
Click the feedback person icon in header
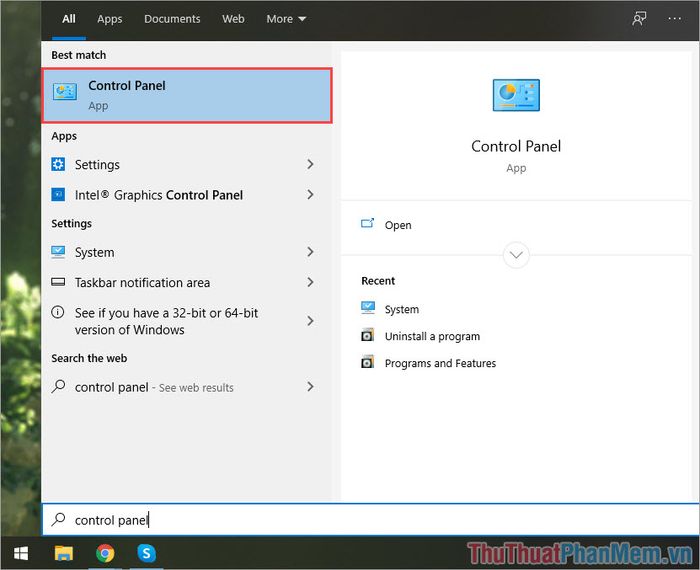point(639,19)
